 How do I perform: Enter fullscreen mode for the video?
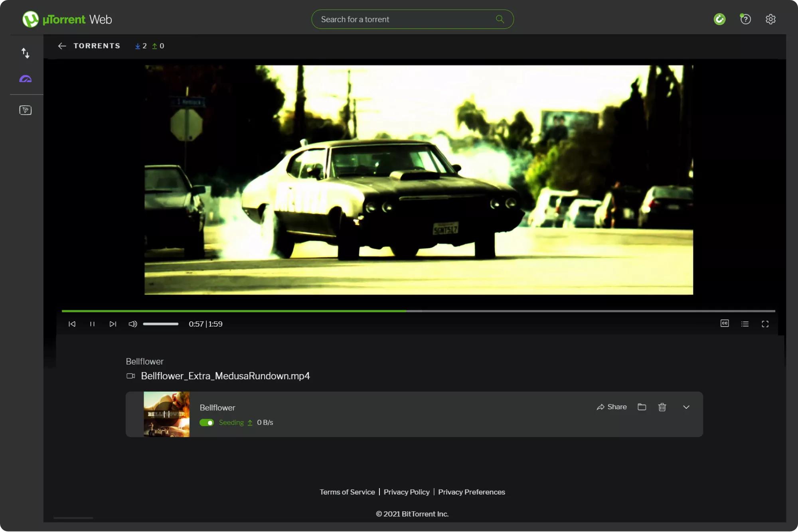click(765, 324)
